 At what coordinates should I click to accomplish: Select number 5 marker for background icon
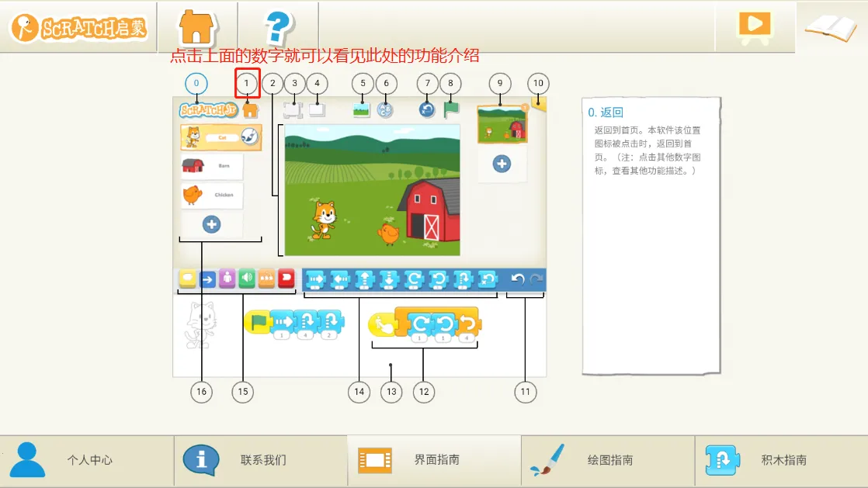pyautogui.click(x=362, y=84)
